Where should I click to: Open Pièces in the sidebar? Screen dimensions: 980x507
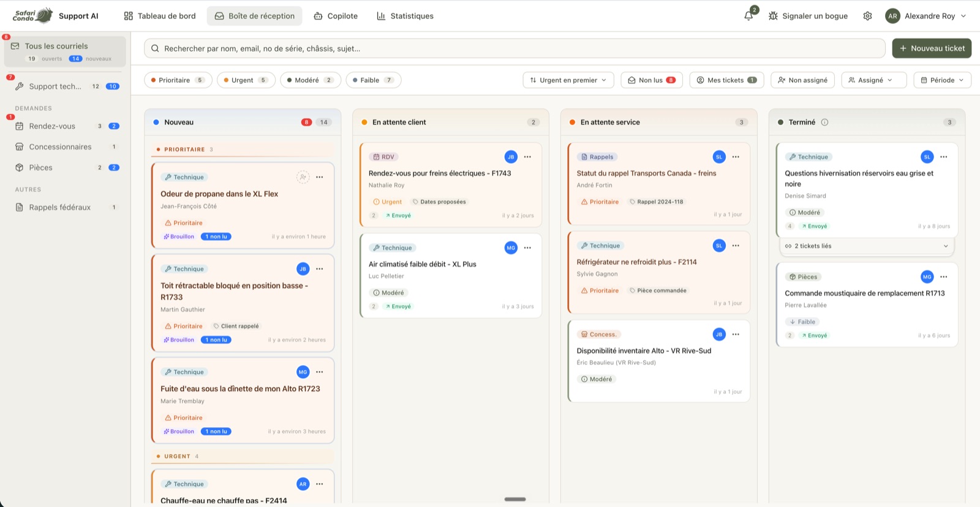coord(65,167)
